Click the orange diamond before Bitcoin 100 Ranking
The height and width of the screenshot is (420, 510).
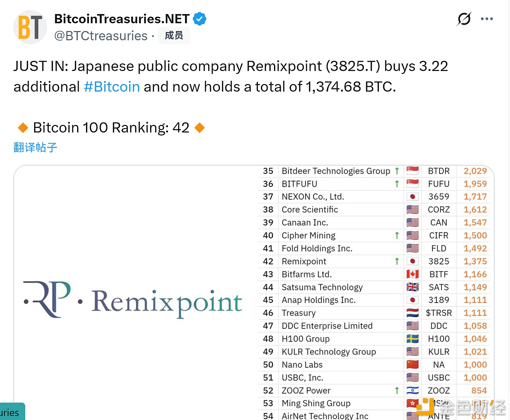click(x=23, y=128)
